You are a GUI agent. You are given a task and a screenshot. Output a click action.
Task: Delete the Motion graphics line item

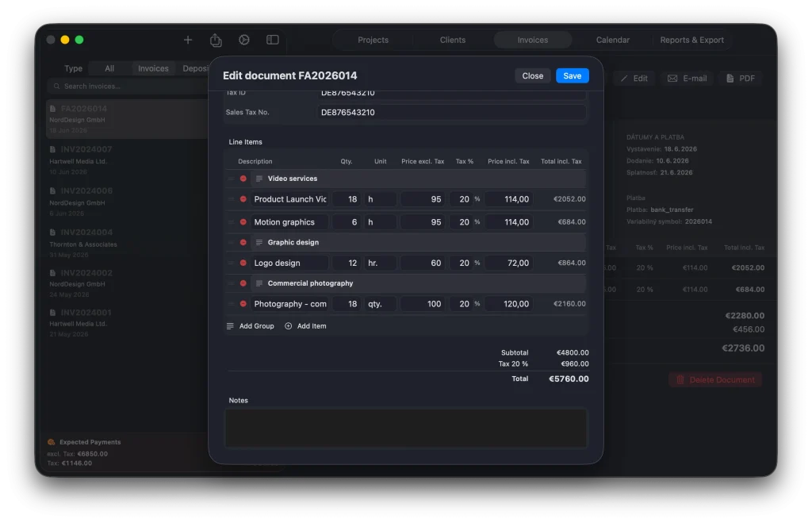tap(243, 222)
